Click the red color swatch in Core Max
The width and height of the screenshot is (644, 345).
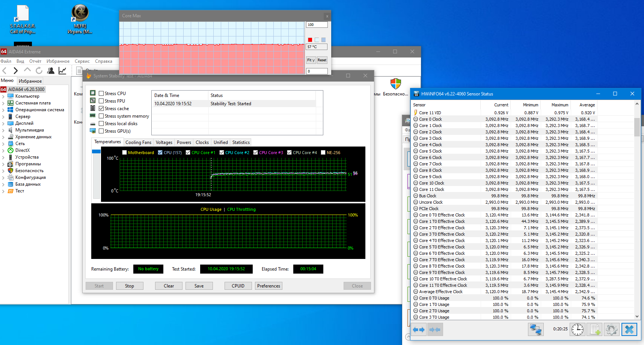(310, 40)
